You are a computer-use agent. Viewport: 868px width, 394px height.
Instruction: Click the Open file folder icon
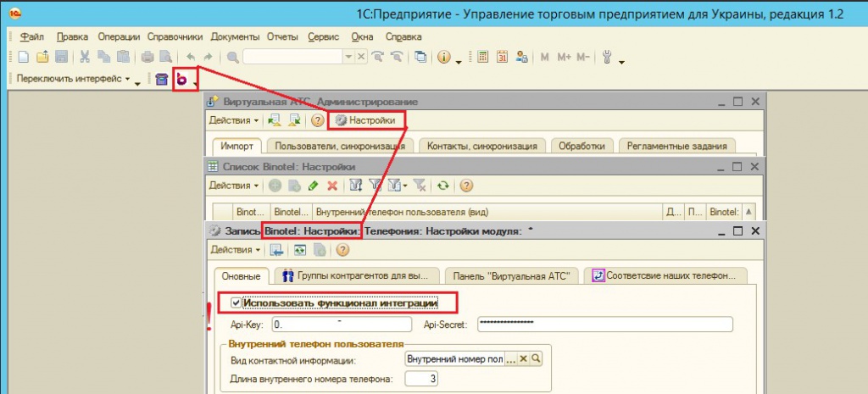pyautogui.click(x=42, y=57)
